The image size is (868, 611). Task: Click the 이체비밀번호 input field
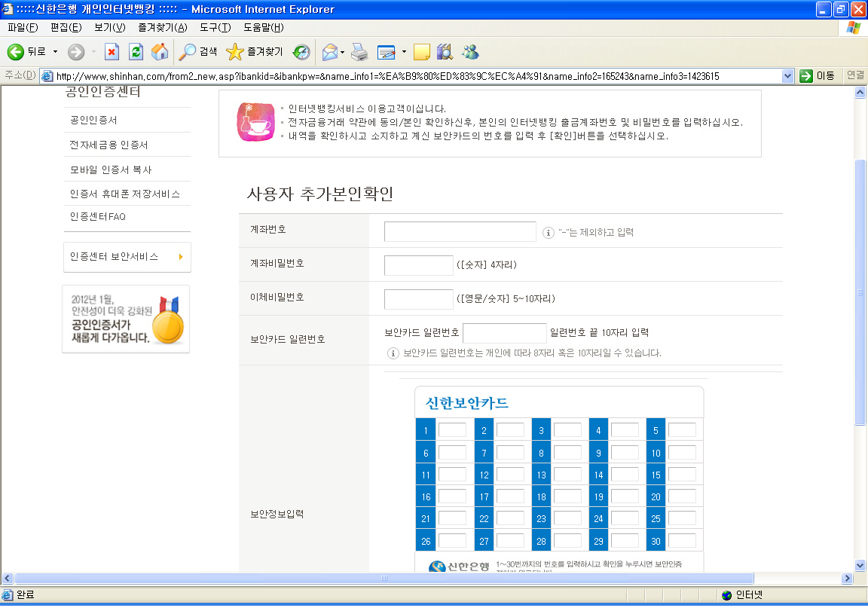[418, 299]
